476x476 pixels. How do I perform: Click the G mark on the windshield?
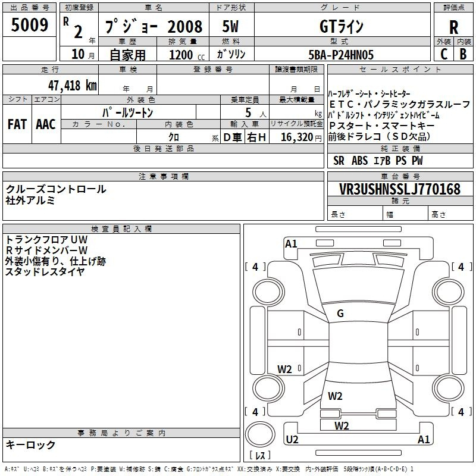340,314
